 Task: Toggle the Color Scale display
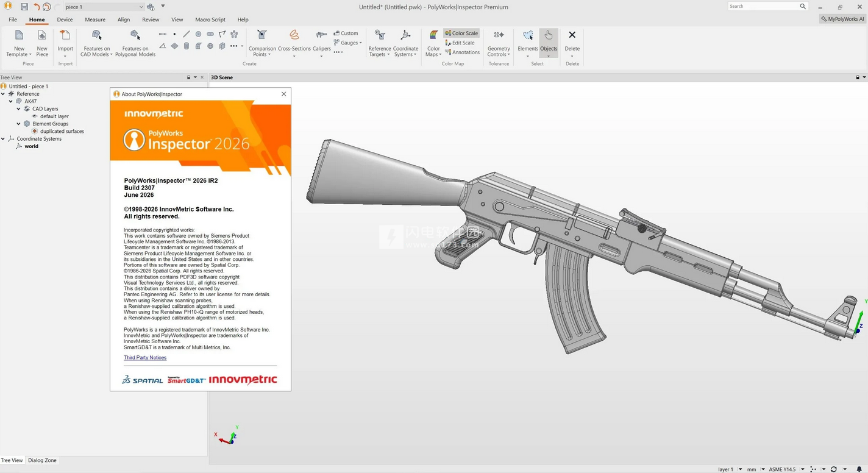(461, 33)
